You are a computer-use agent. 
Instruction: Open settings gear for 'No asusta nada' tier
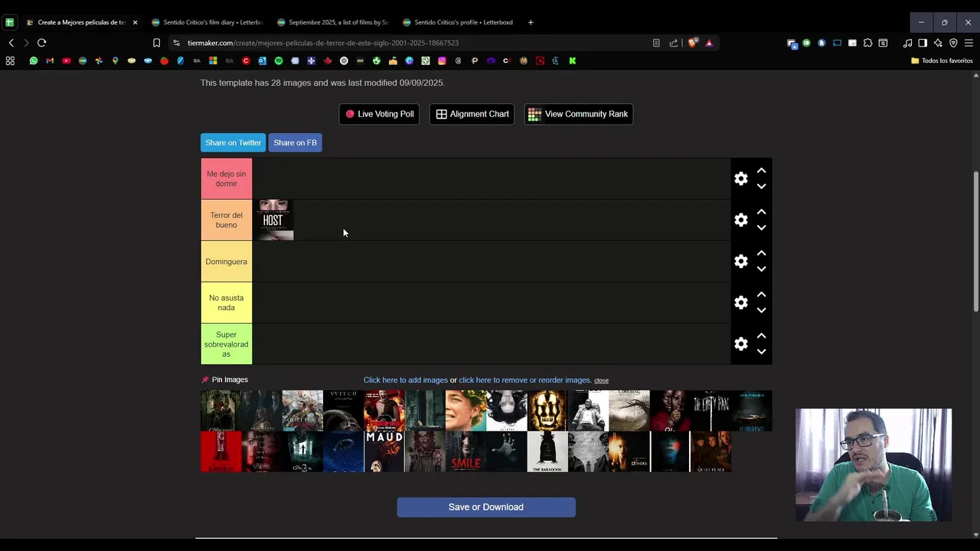coord(740,302)
